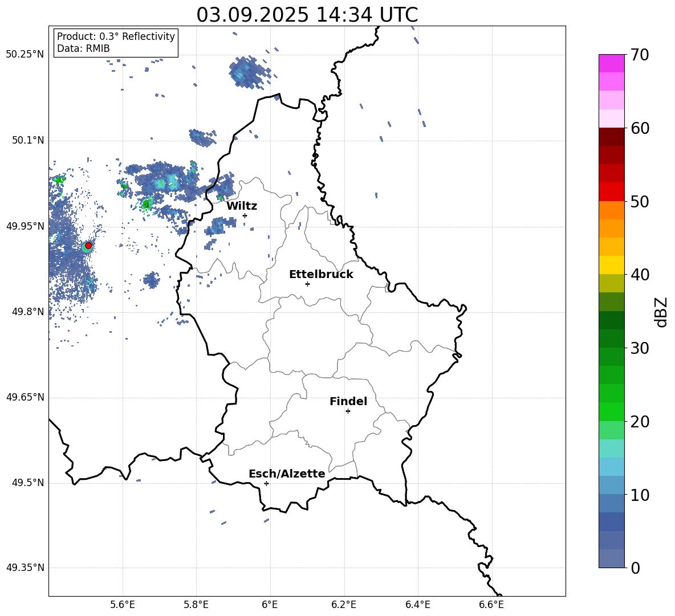Click the 50.25°N latitude label
The width and height of the screenshot is (675, 616).
[x=25, y=55]
